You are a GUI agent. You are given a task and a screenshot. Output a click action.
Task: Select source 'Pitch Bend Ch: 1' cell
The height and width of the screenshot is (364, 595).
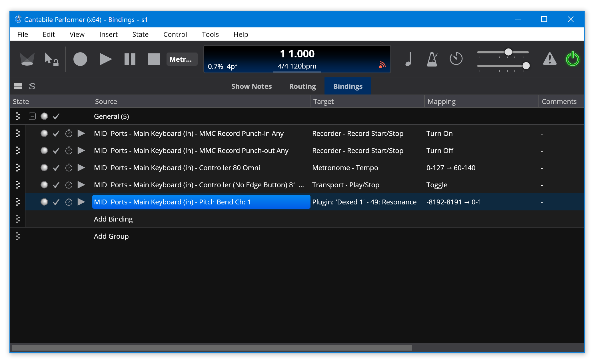[201, 202]
